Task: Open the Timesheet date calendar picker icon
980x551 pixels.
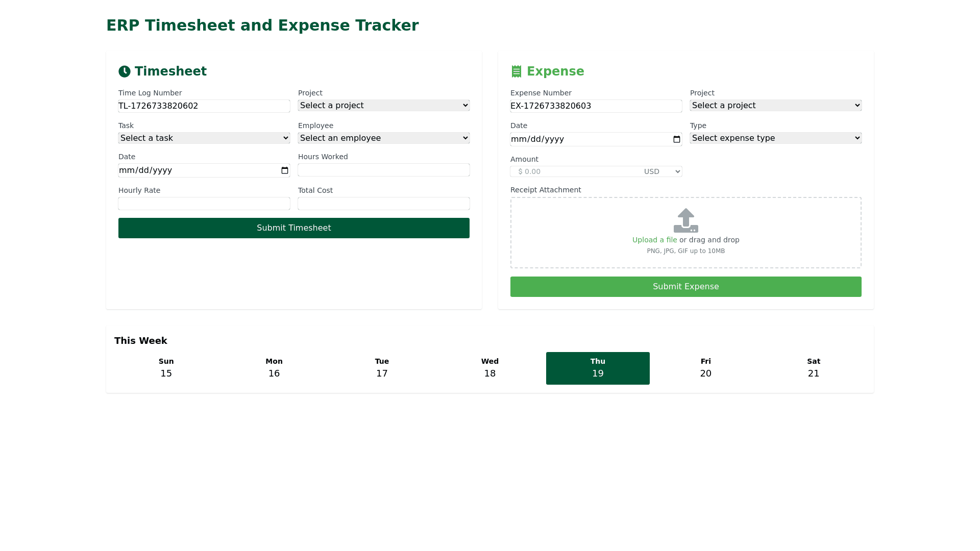Action: (x=285, y=170)
